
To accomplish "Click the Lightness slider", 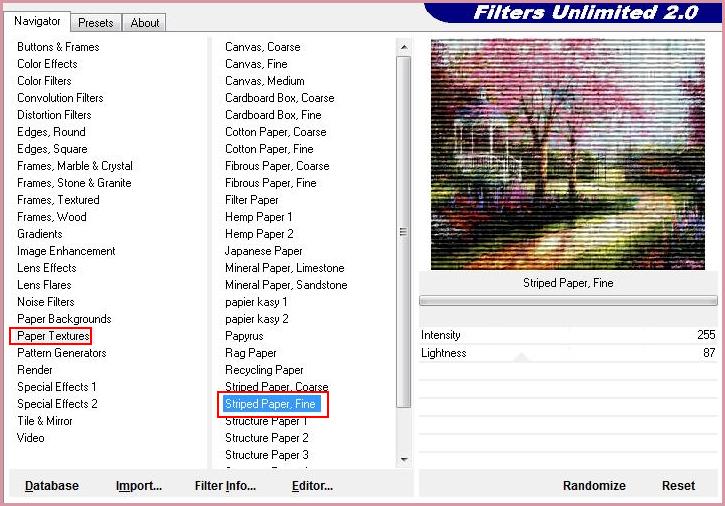I will pos(568,353).
